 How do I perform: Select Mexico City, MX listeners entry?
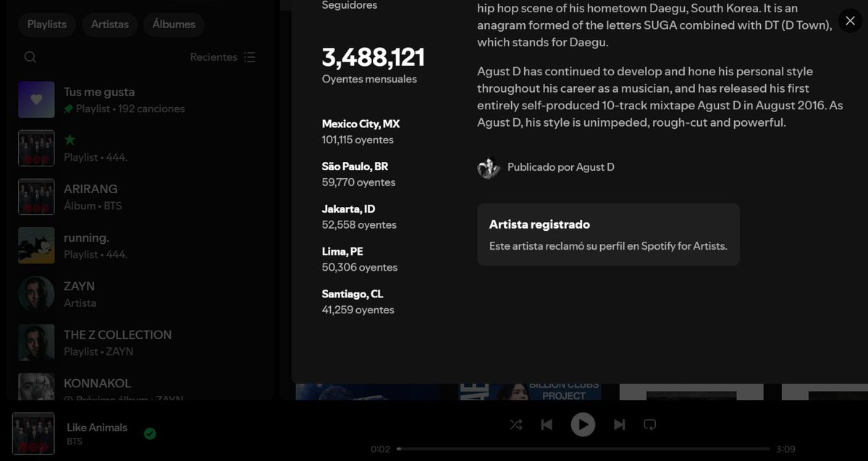361,132
